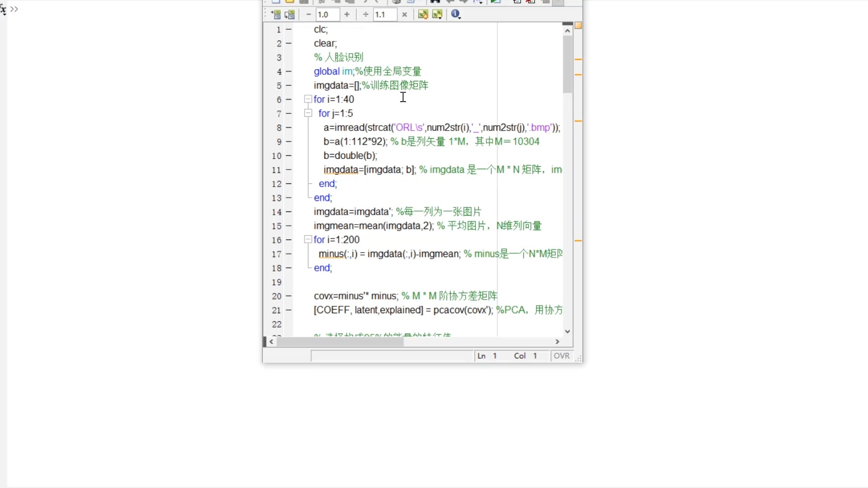Click second orange warning marker near line 4

tap(578, 75)
